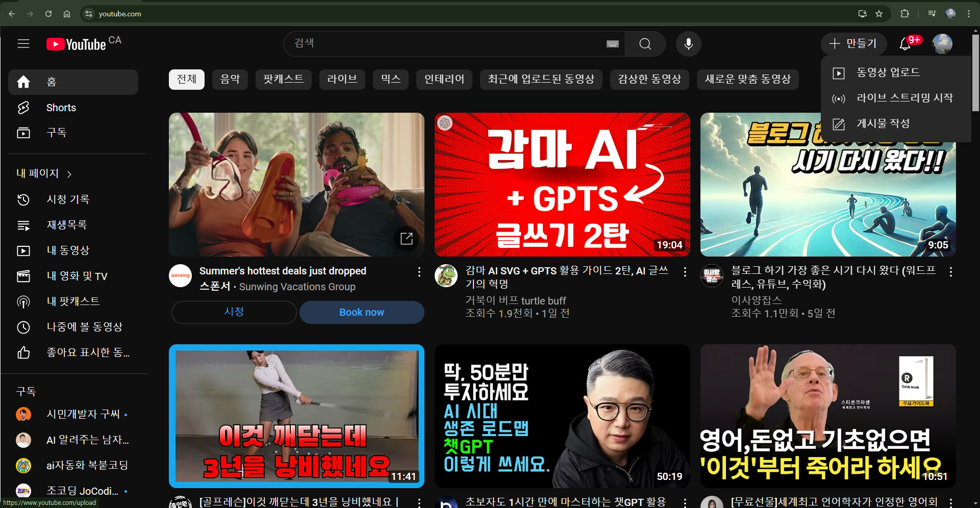The image size is (980, 508).
Task: Click the voice search microphone icon
Action: (688, 44)
